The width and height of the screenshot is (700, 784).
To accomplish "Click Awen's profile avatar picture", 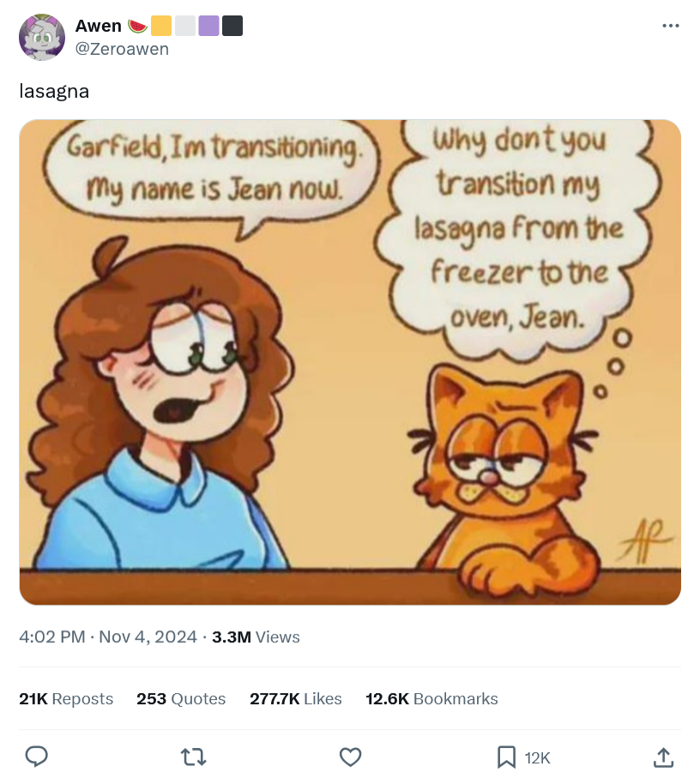I will 42,37.
